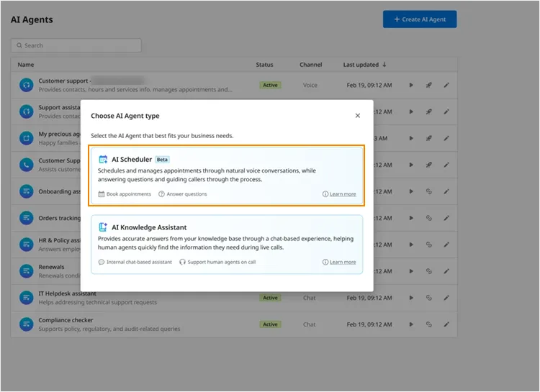Image resolution: width=540 pixels, height=392 pixels.
Task: Focus the Search agents field
Action: coord(76,45)
